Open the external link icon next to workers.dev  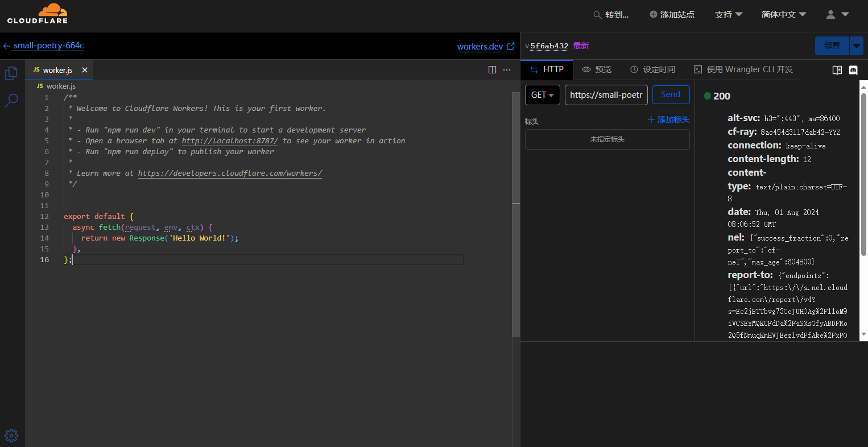[x=511, y=46]
